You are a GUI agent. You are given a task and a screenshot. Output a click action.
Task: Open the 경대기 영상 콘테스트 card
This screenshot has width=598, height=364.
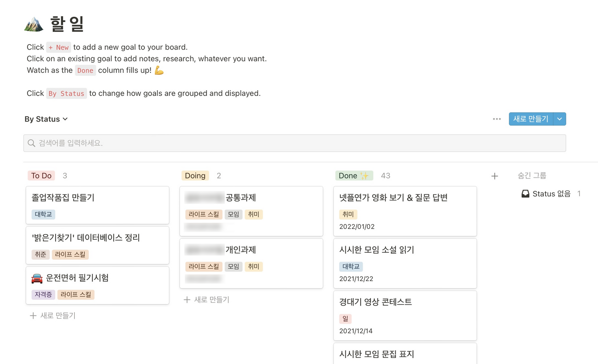[x=405, y=302]
